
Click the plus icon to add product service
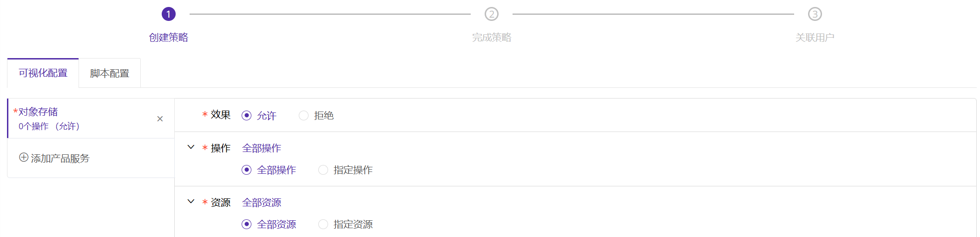[24, 158]
